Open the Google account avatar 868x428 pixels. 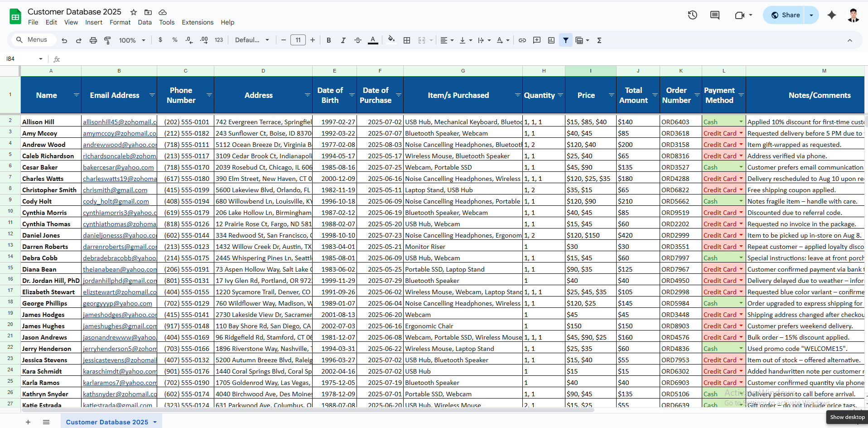tap(854, 15)
